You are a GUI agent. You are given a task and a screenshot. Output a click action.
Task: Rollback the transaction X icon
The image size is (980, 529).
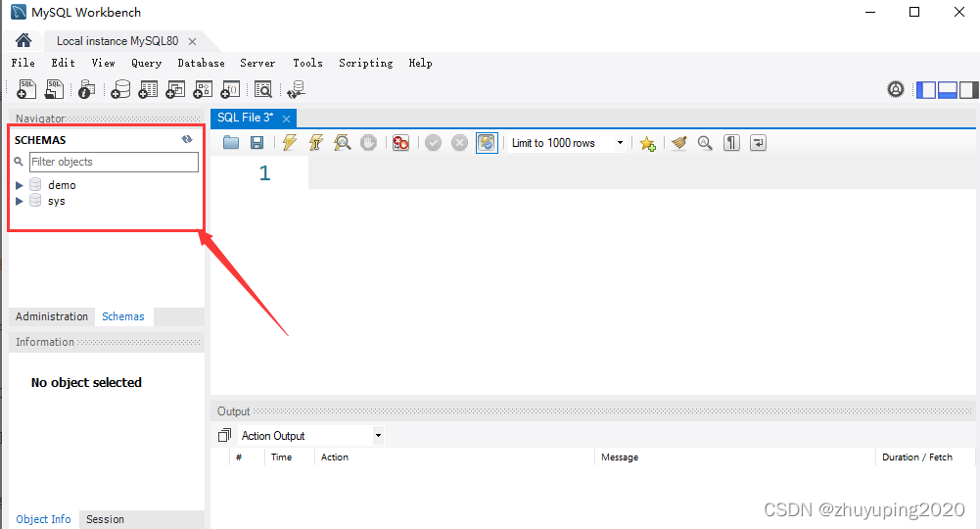pos(459,143)
